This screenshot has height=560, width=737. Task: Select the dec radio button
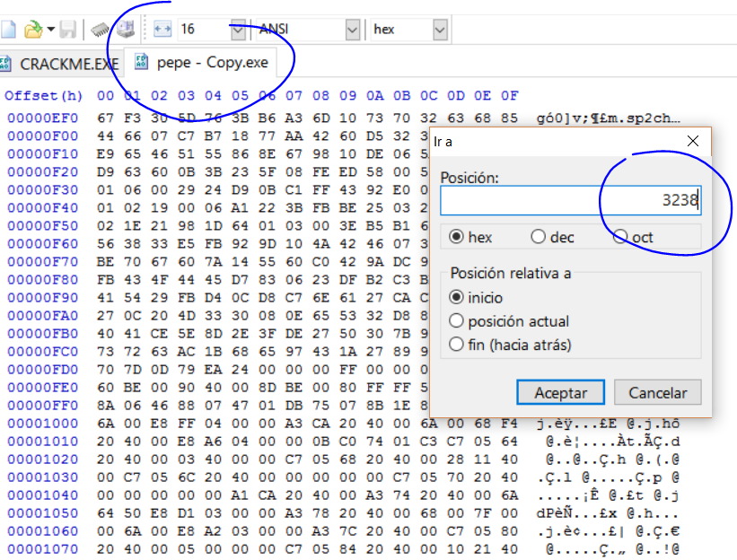click(538, 237)
